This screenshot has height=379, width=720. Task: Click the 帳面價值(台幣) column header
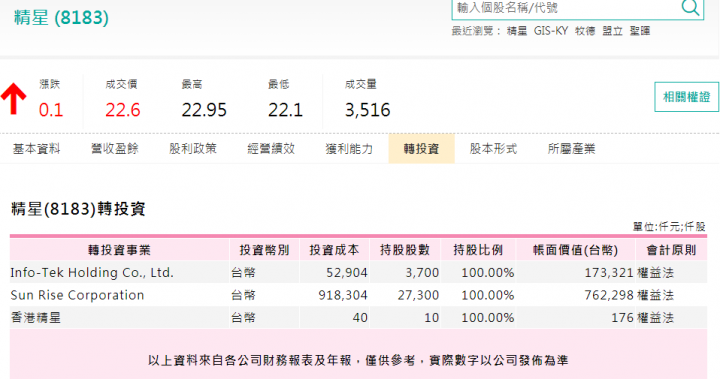coord(575,250)
